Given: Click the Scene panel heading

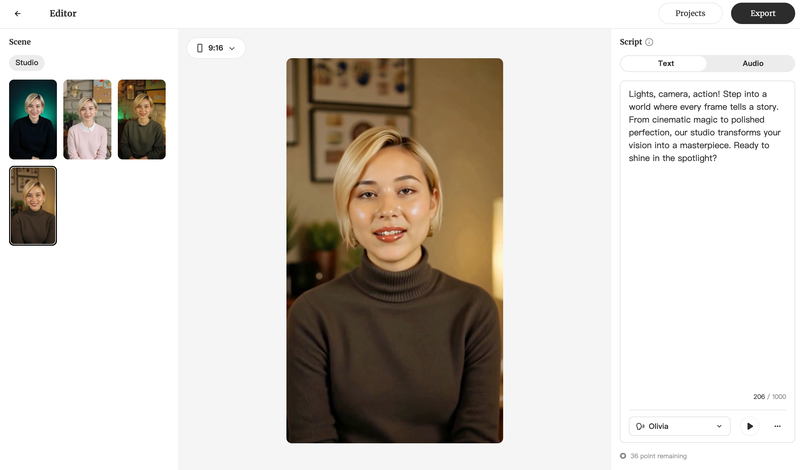Looking at the screenshot, I should click(20, 42).
